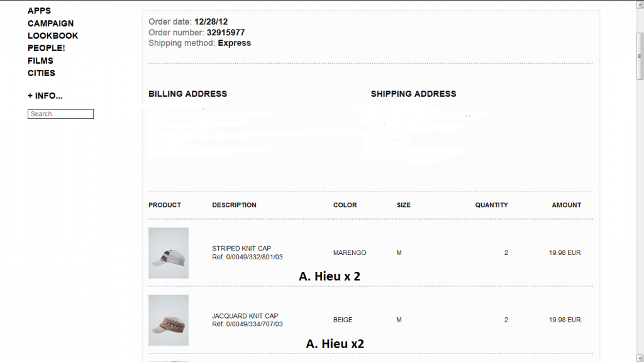644x362 pixels.
Task: Click the order number 32915977
Action: coord(226,33)
